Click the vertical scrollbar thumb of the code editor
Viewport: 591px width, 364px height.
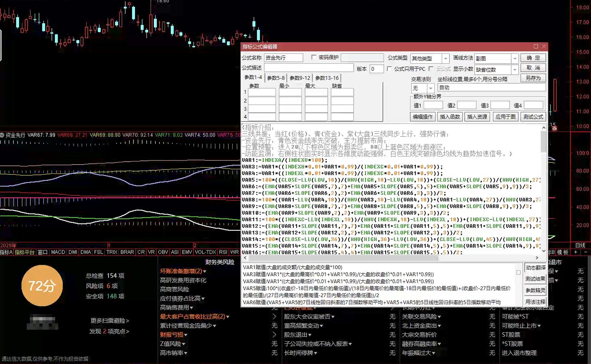click(x=544, y=142)
